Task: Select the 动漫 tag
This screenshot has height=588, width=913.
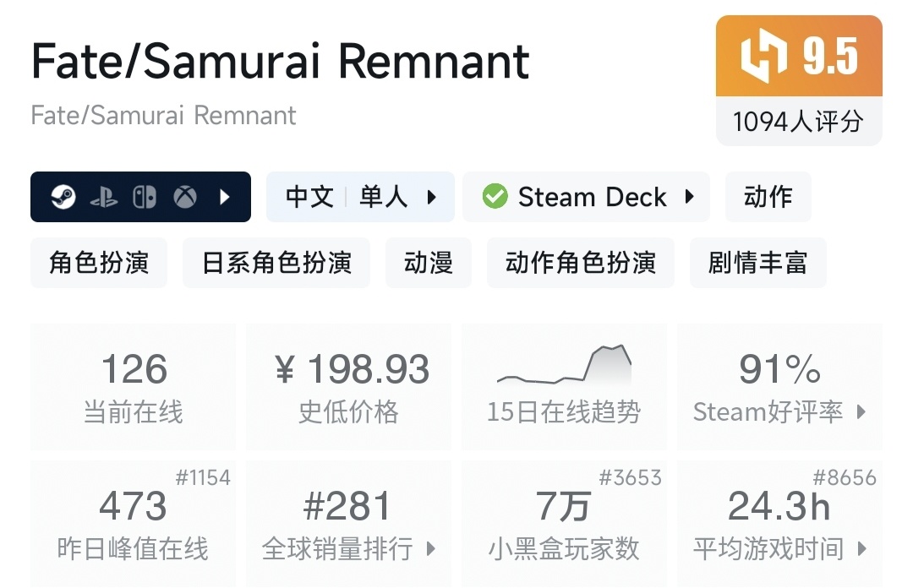Action: pos(429,263)
